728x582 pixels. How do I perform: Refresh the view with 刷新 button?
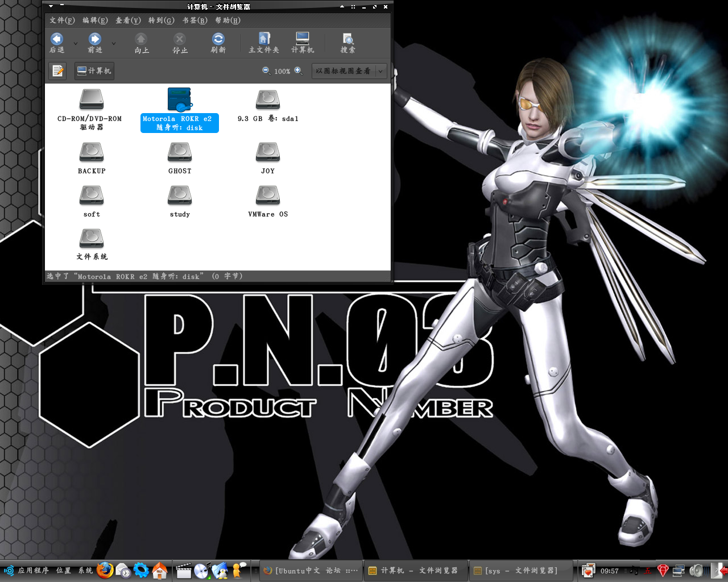click(218, 43)
